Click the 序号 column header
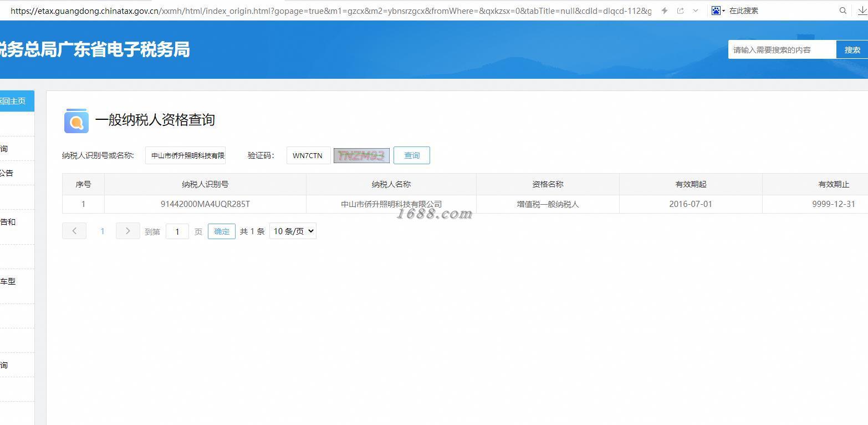This screenshot has width=868, height=425. coord(83,184)
